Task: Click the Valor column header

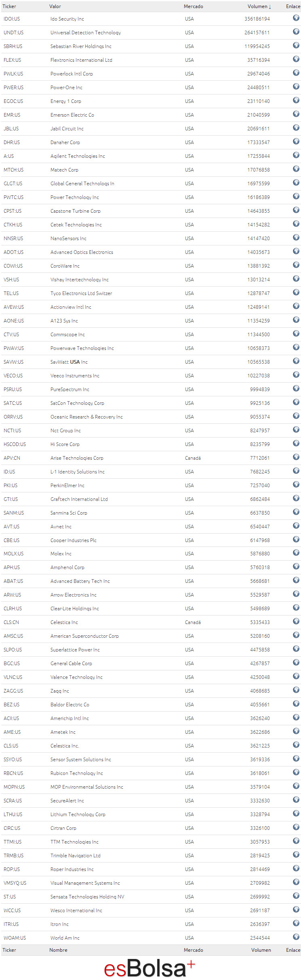Action: (55, 6)
